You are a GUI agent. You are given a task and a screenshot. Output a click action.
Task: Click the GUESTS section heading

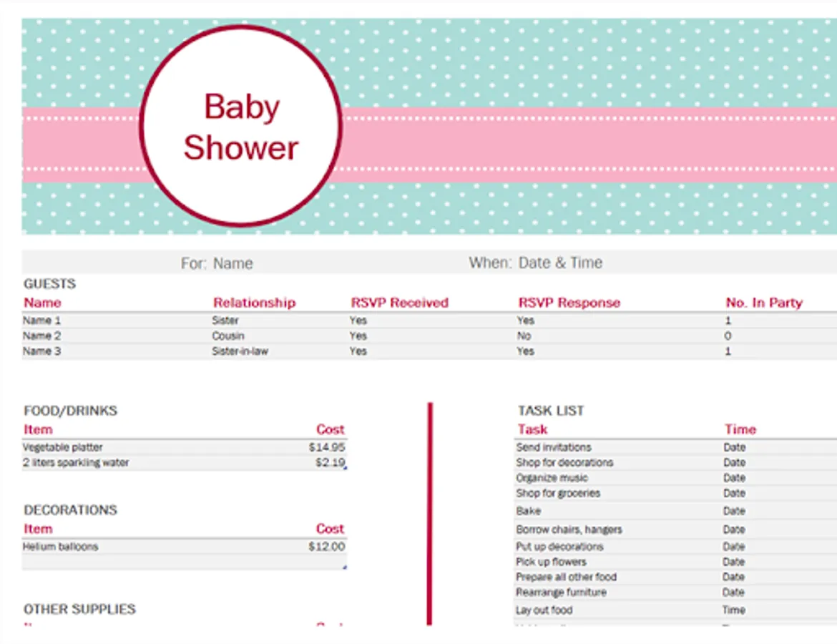(49, 283)
